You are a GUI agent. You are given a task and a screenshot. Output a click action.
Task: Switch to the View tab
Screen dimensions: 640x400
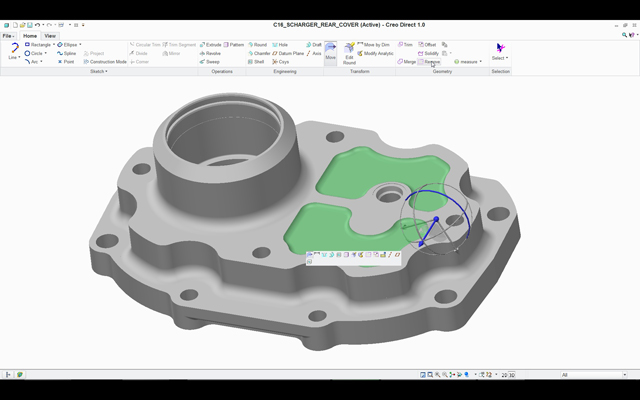coord(50,35)
